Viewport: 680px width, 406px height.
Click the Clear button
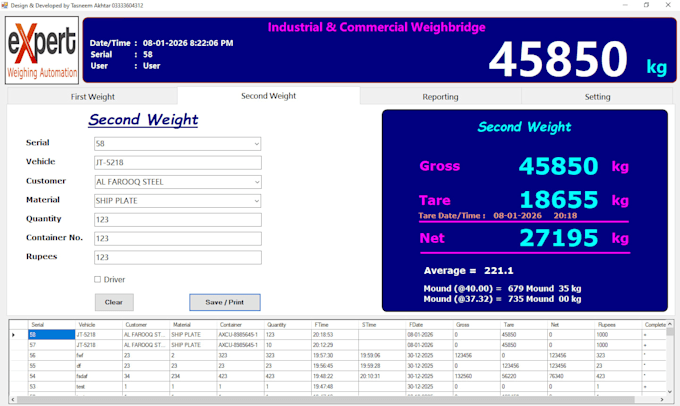114,302
